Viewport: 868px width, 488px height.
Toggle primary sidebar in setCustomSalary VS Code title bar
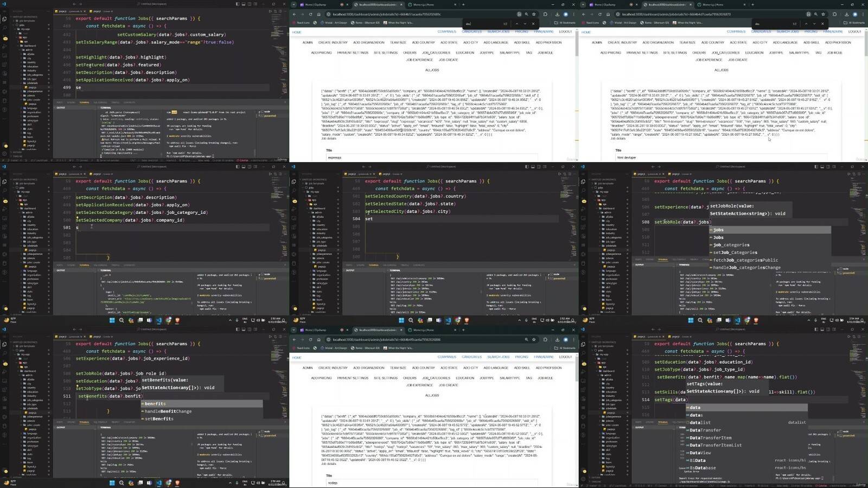pyautogui.click(x=237, y=4)
